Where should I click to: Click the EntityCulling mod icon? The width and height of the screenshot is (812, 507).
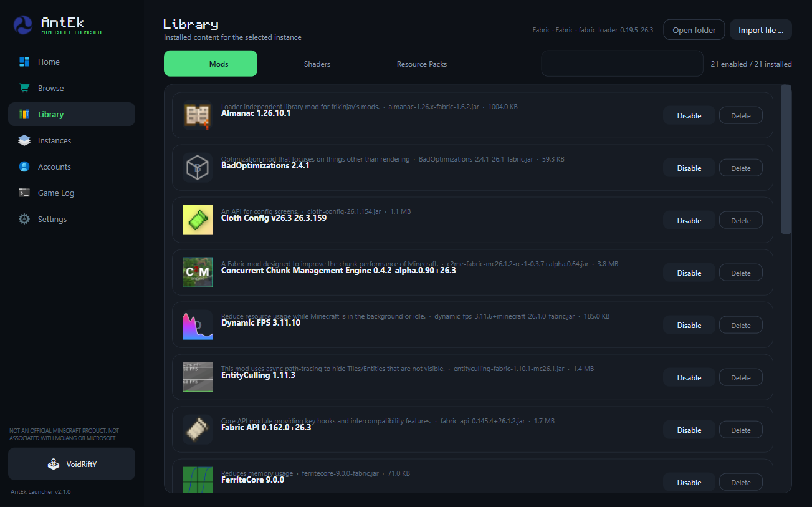pos(198,377)
